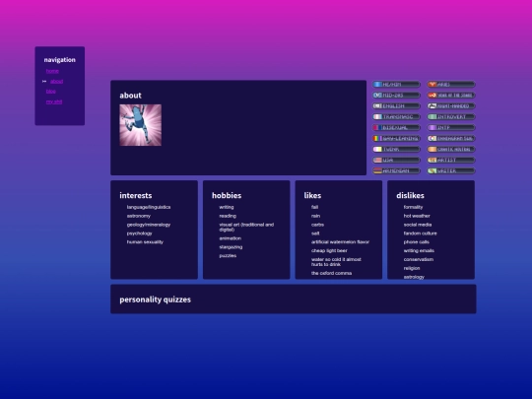
Task: Open the about link in navigation
Action: pyautogui.click(x=56, y=81)
